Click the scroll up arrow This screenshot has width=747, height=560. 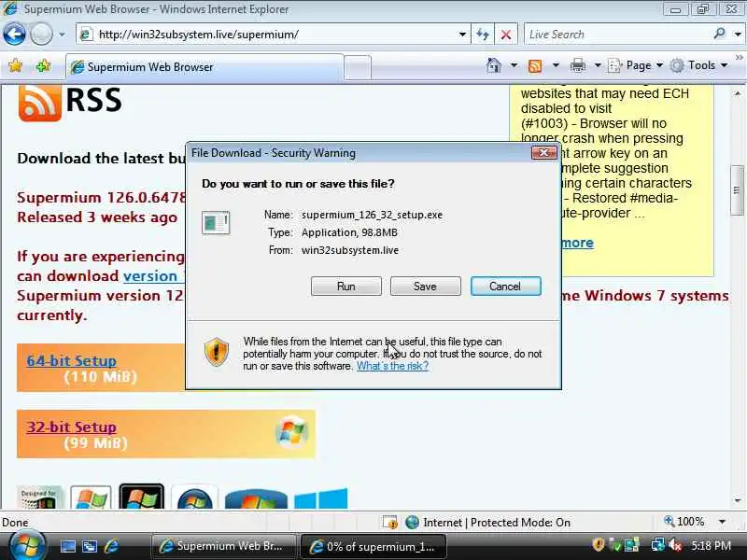[738, 92]
